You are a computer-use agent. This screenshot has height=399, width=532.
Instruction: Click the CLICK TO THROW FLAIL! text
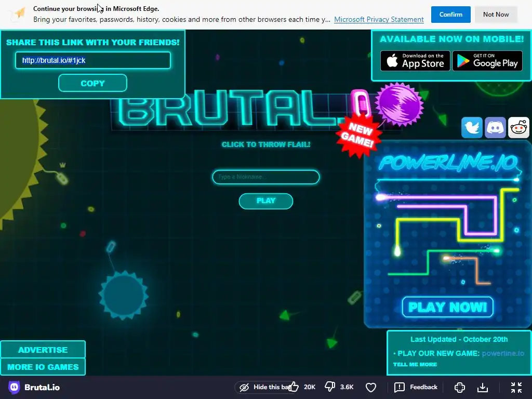265,144
